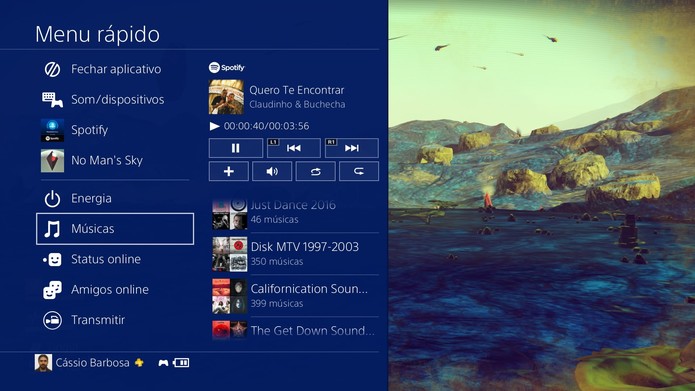This screenshot has width=695, height=391.
Task: Click the plus button to save song
Action: coord(229,172)
